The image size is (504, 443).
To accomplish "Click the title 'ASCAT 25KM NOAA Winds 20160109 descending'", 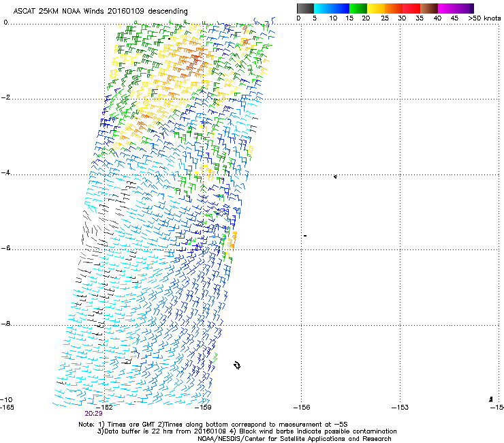I will 100,12.
